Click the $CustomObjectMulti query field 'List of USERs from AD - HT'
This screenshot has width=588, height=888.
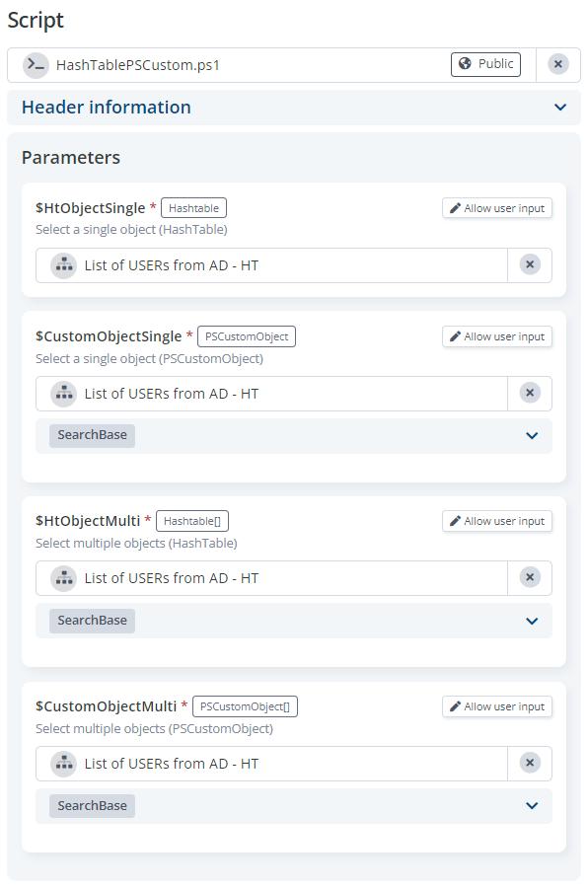(271, 764)
